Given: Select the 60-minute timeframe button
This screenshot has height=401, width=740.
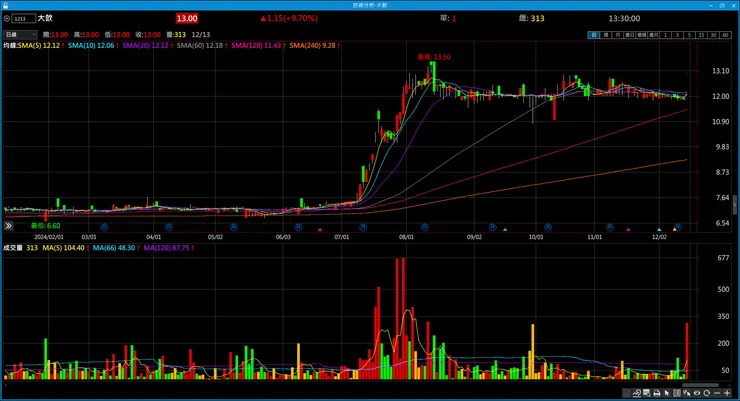Looking at the screenshot, I should point(725,35).
